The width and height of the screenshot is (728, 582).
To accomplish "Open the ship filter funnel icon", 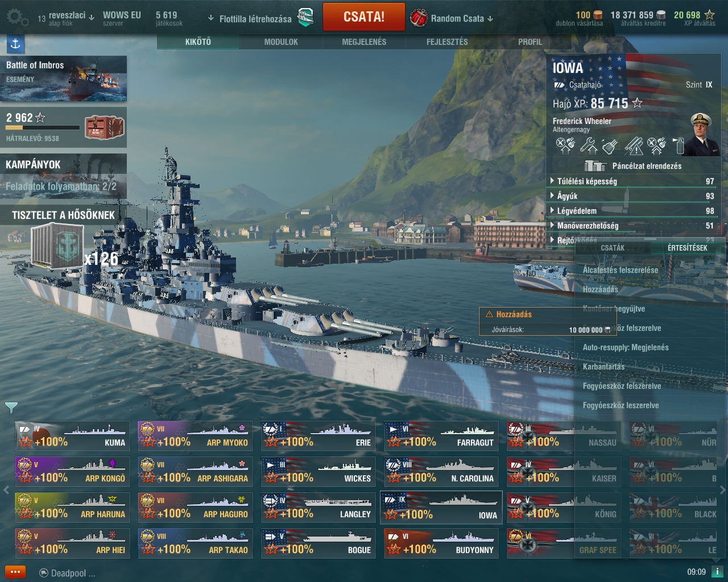I will (11, 407).
